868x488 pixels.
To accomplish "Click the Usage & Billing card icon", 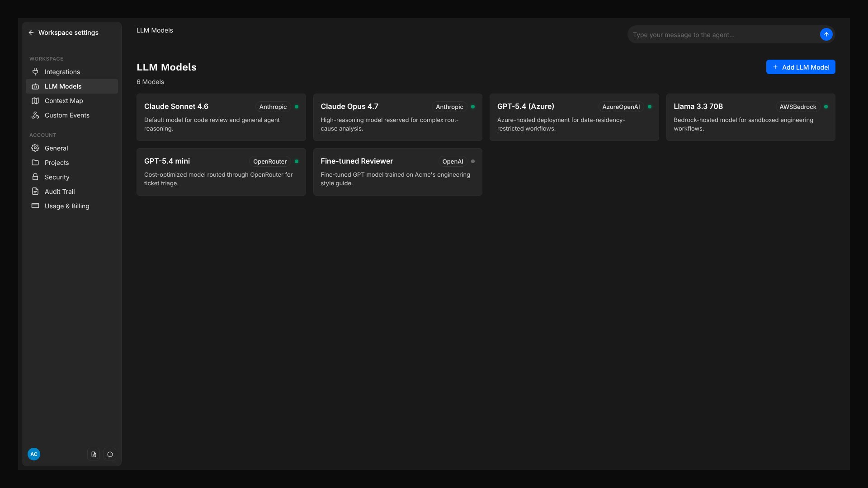I will point(35,206).
